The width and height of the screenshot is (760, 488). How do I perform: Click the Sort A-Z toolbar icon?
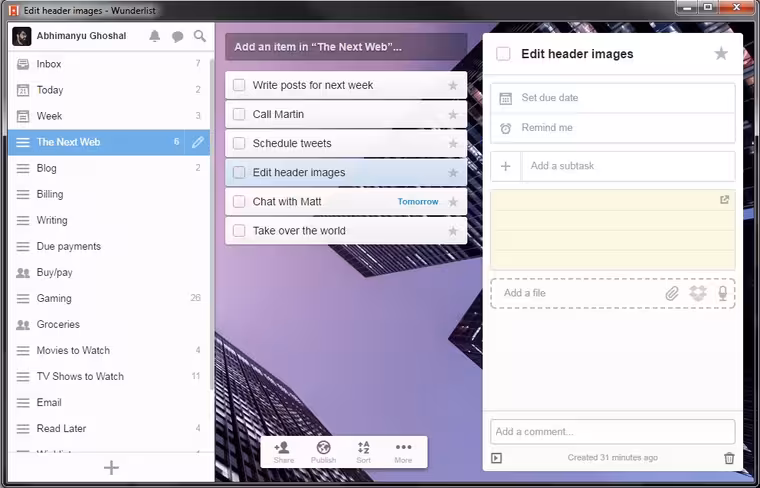[364, 452]
